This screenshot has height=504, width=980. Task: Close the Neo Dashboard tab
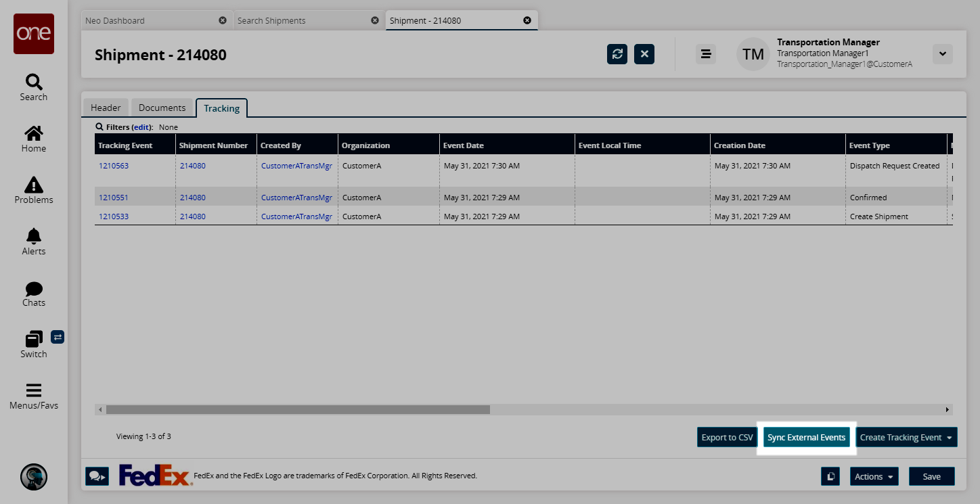click(223, 20)
